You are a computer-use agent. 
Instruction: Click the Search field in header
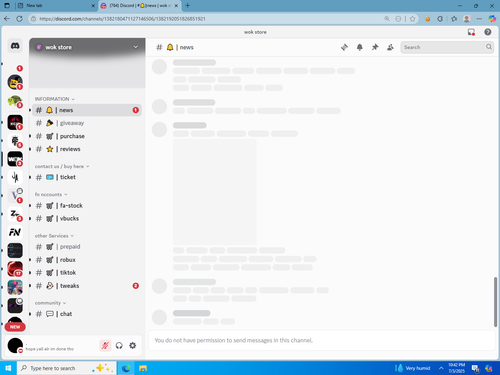click(447, 47)
